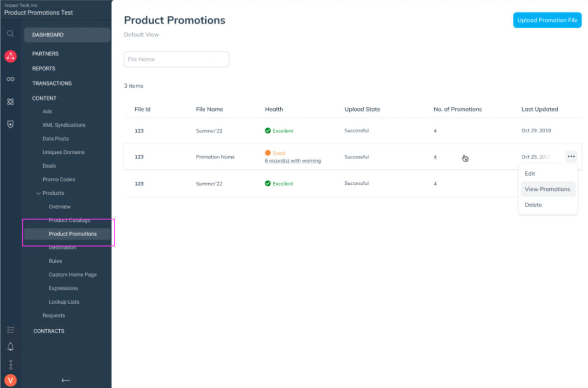Viewport: 588px width, 388px height.
Task: Select Edit in the row menu
Action: tap(530, 173)
